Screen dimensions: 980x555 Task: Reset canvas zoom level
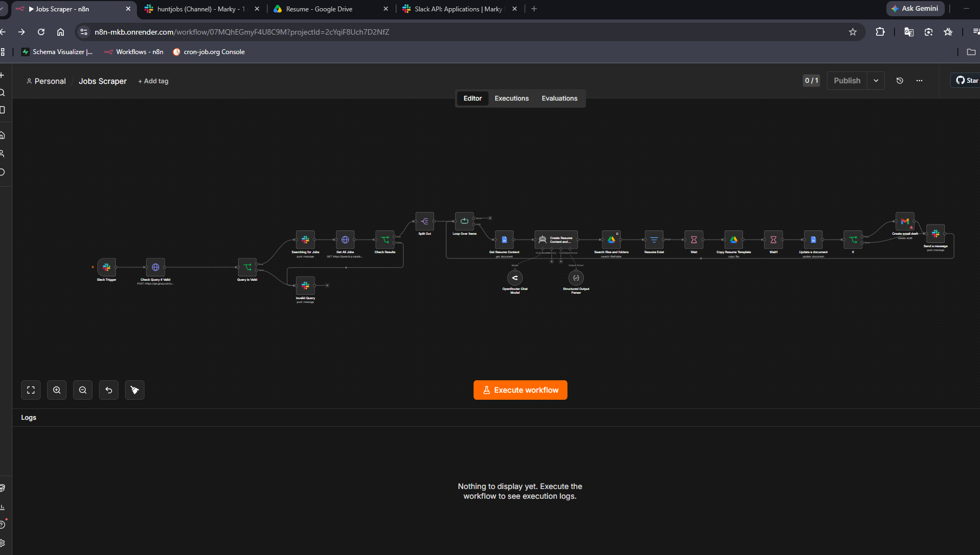click(x=109, y=390)
